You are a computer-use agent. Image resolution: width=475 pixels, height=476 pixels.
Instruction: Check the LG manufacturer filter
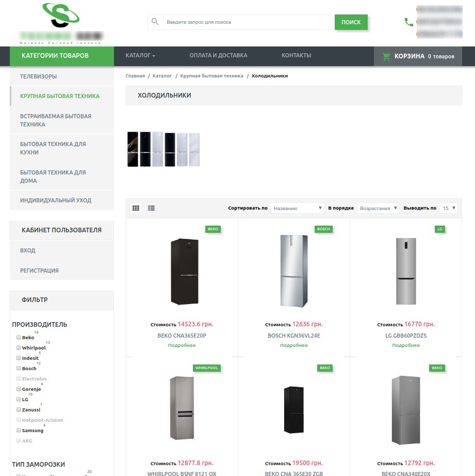click(19, 399)
